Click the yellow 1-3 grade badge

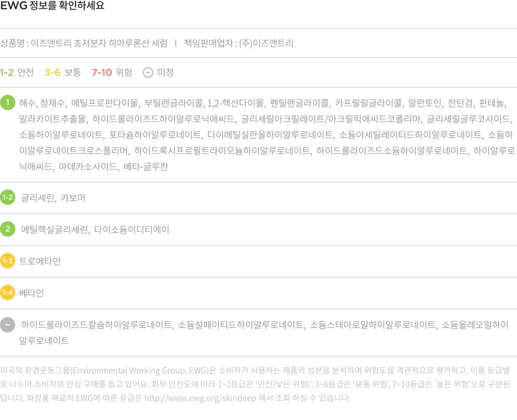(8, 261)
